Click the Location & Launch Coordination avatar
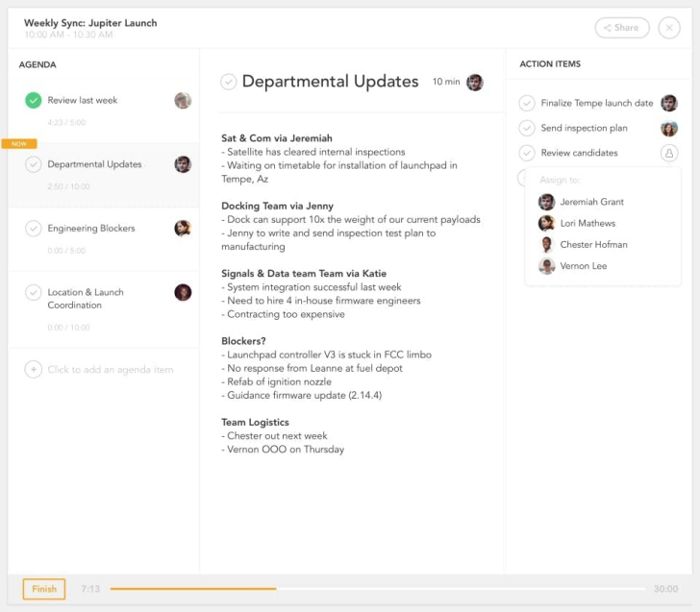Screen dimensions: 700x612 [183, 293]
